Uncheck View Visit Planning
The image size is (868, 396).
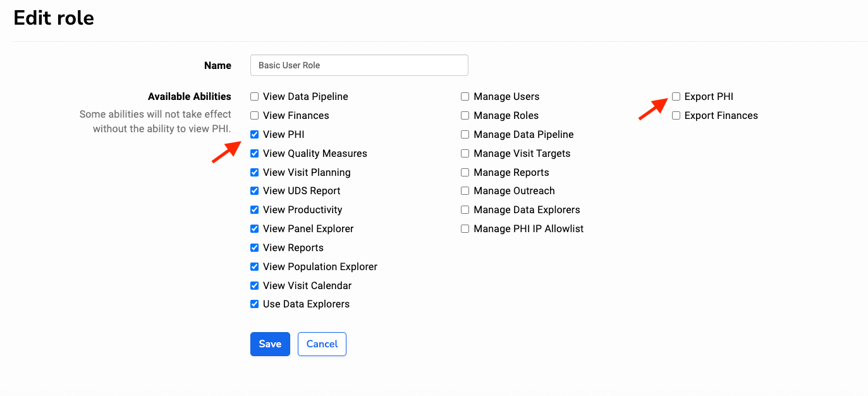coord(254,172)
